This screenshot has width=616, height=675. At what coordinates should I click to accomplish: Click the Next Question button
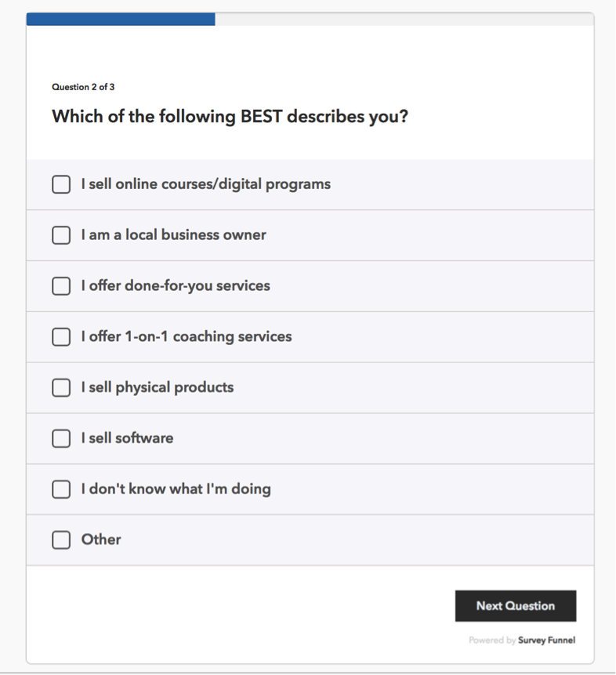pyautogui.click(x=516, y=606)
